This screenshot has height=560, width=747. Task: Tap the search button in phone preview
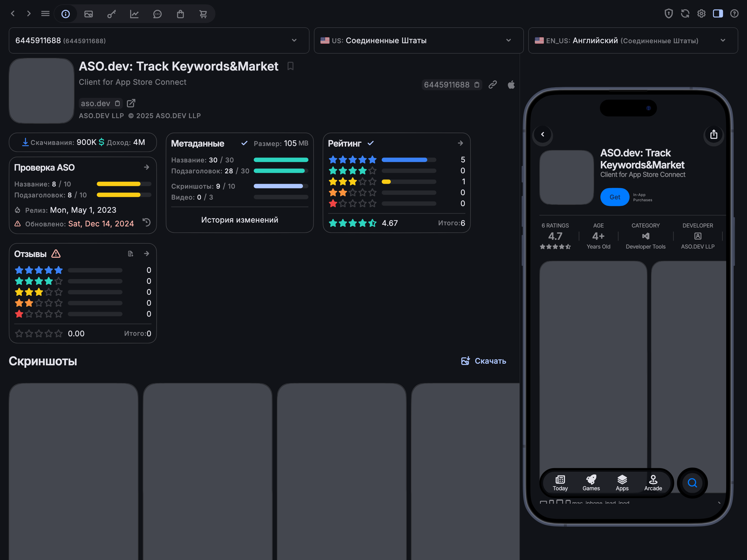(x=692, y=483)
